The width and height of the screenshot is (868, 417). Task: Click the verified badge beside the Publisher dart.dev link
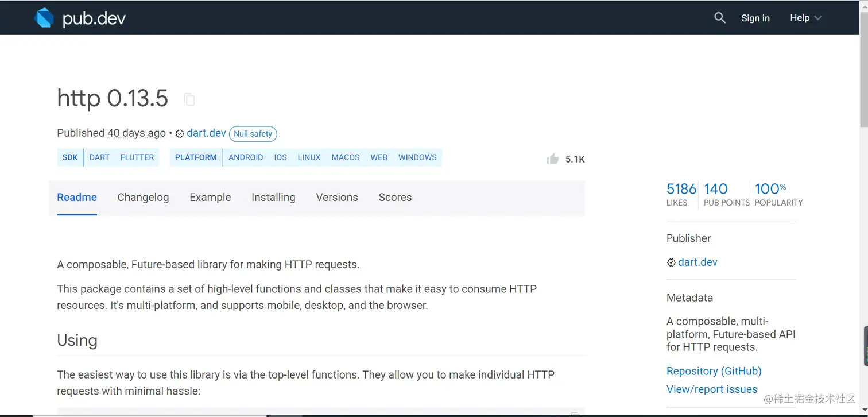pos(671,262)
